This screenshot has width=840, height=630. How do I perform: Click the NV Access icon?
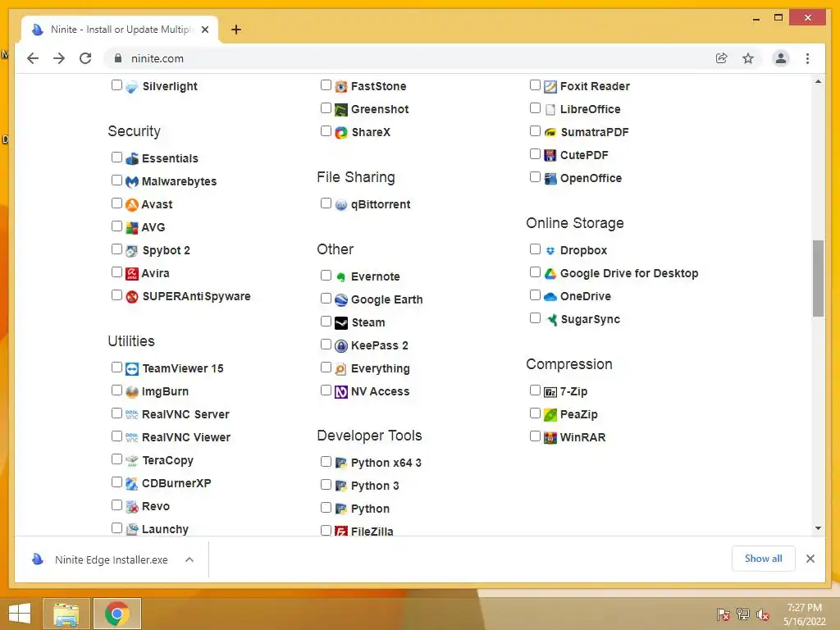341,392
